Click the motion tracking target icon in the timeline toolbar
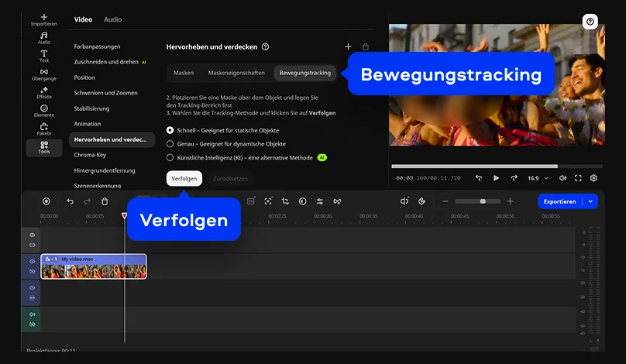 (x=268, y=201)
